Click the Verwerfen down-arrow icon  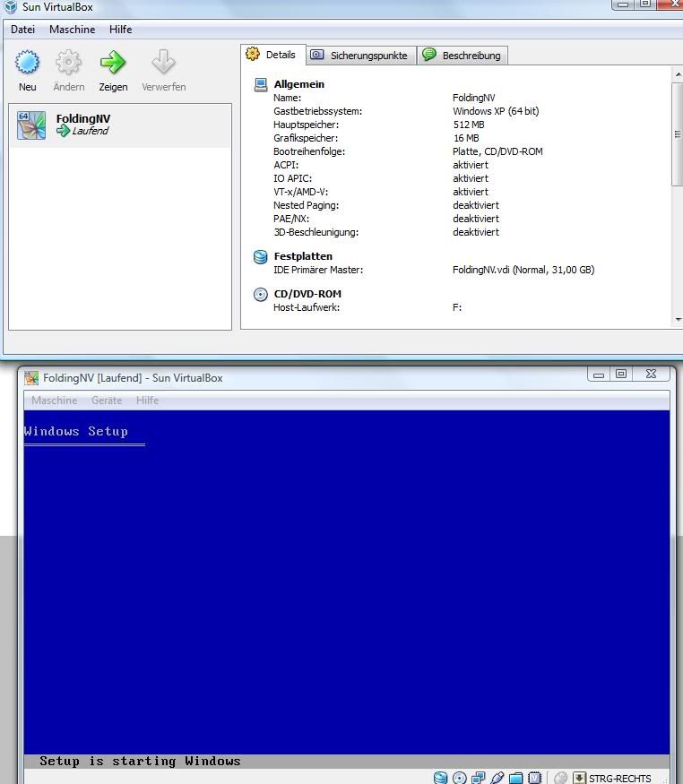[x=163, y=63]
